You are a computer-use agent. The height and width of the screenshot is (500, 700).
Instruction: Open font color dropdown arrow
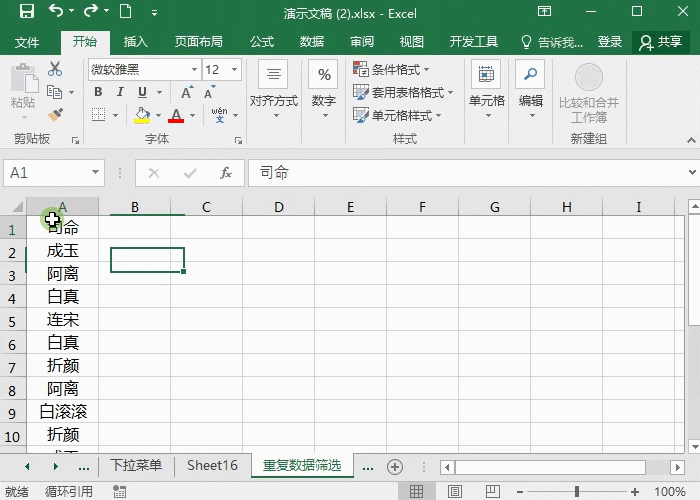pos(193,115)
